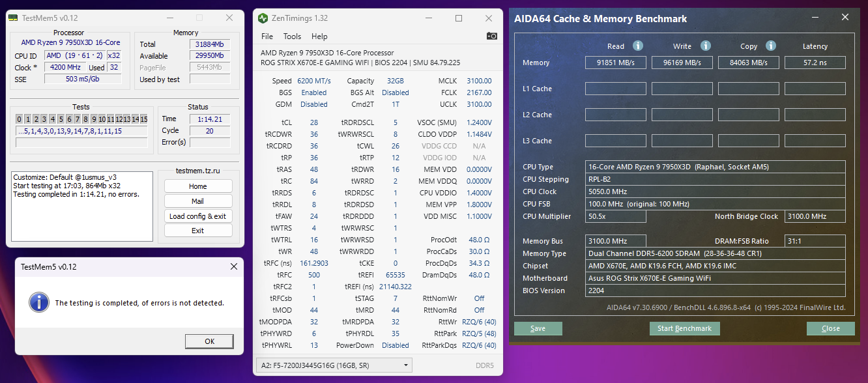Click the Time 1:14.21 status field
The width and height of the screenshot is (868, 383).
210,119
